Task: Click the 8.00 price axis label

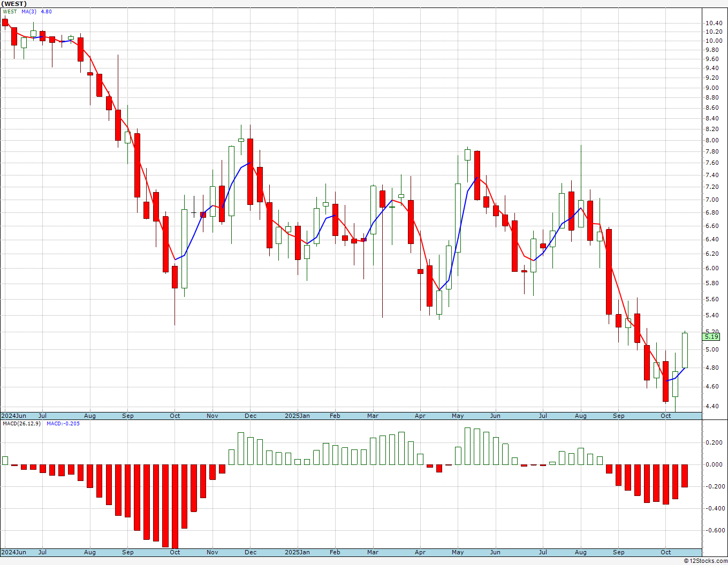Action: pos(713,140)
